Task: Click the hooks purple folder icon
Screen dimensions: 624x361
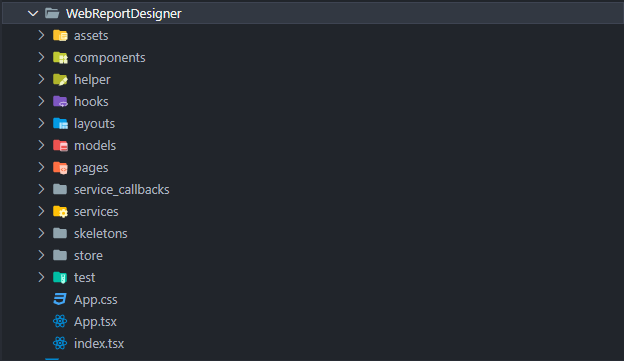Action: pyautogui.click(x=60, y=101)
